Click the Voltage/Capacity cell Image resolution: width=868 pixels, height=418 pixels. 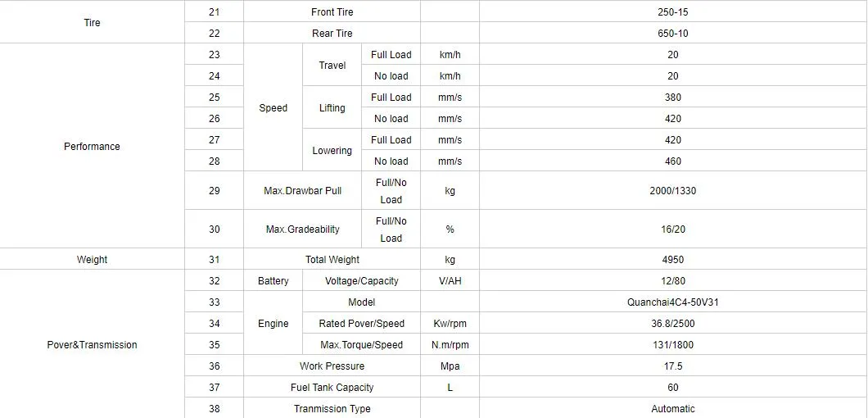tap(361, 281)
